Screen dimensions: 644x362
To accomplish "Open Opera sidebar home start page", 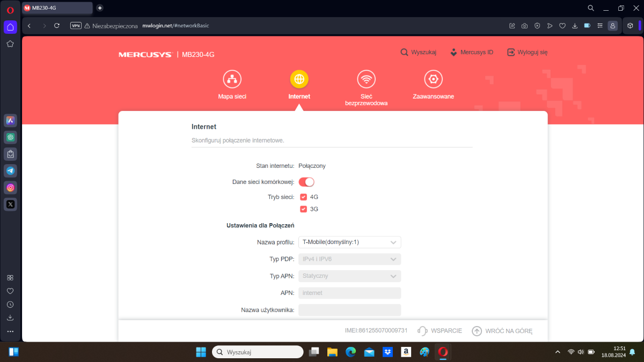I will click(x=10, y=27).
